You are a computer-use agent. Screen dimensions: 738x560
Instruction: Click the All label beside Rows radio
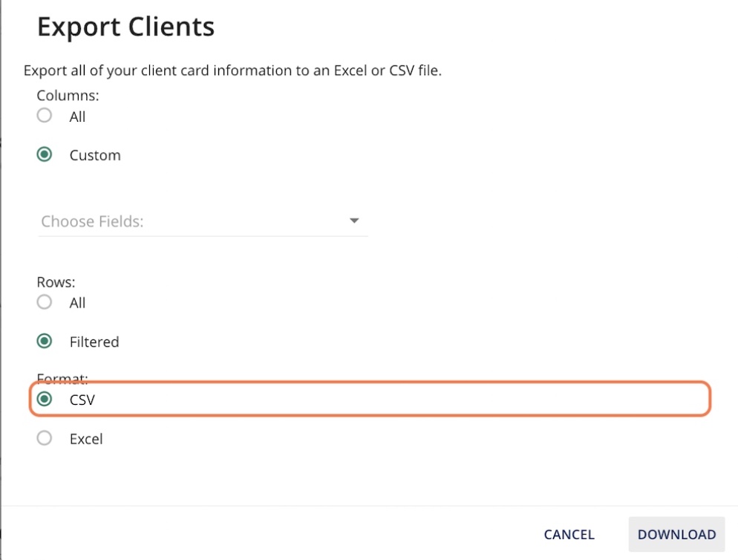tap(78, 303)
